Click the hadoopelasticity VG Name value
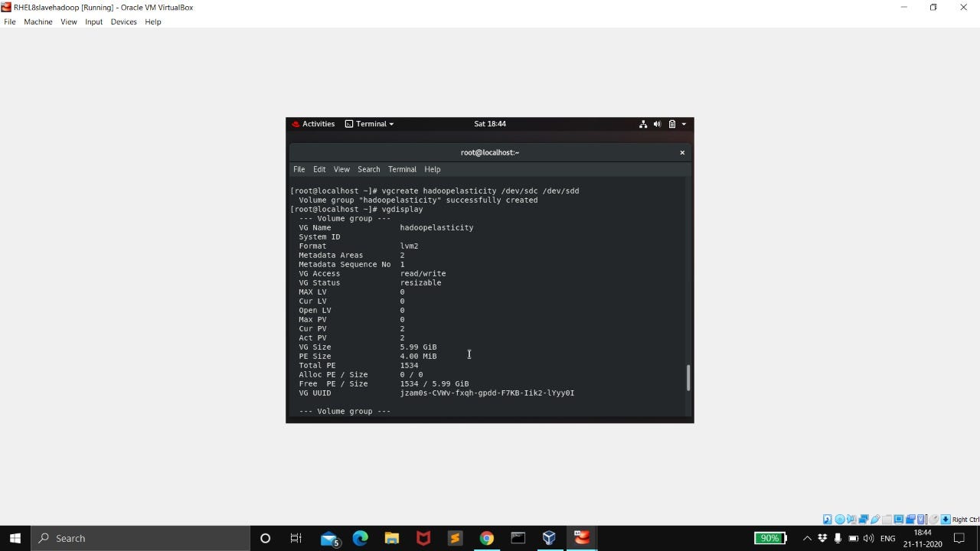Image resolution: width=980 pixels, height=551 pixels. 436,227
